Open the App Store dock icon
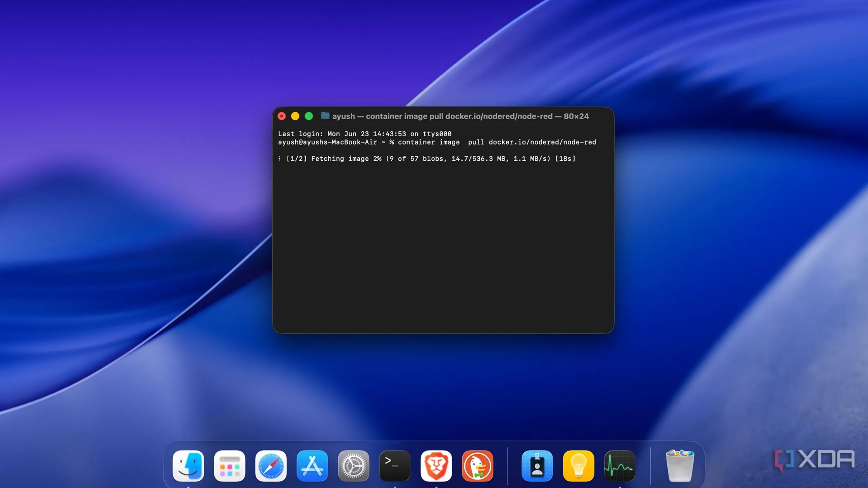This screenshot has width=868, height=488. point(312,466)
